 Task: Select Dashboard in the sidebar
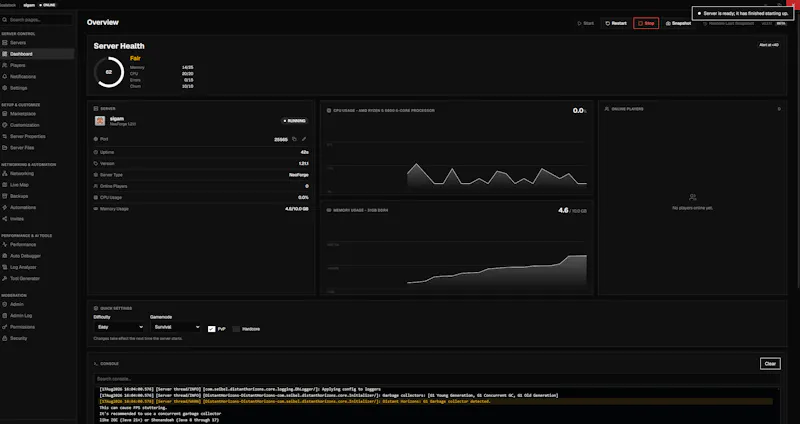[37, 54]
